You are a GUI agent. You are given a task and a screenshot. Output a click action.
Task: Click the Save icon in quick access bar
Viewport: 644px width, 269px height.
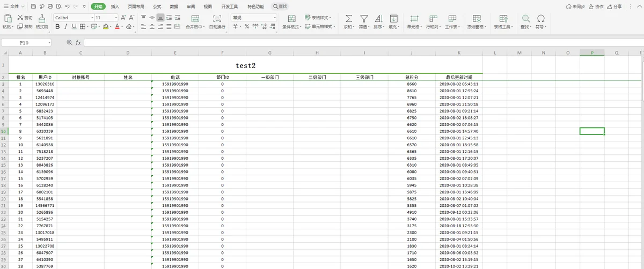click(x=33, y=6)
